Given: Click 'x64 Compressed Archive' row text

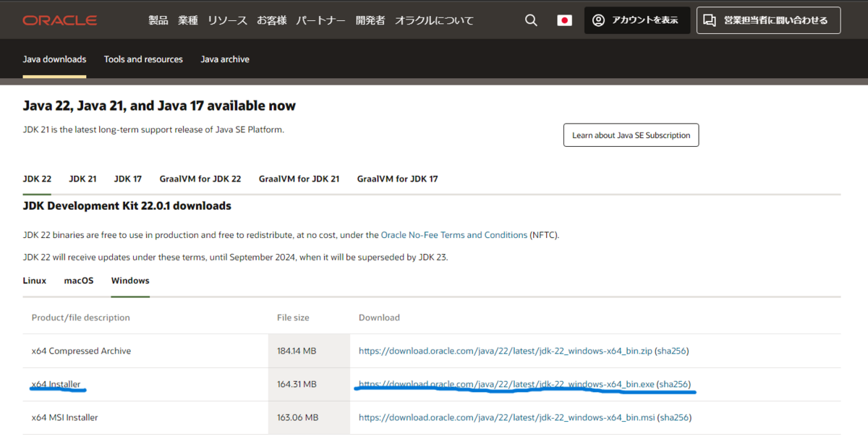Looking at the screenshot, I should pyautogui.click(x=81, y=351).
